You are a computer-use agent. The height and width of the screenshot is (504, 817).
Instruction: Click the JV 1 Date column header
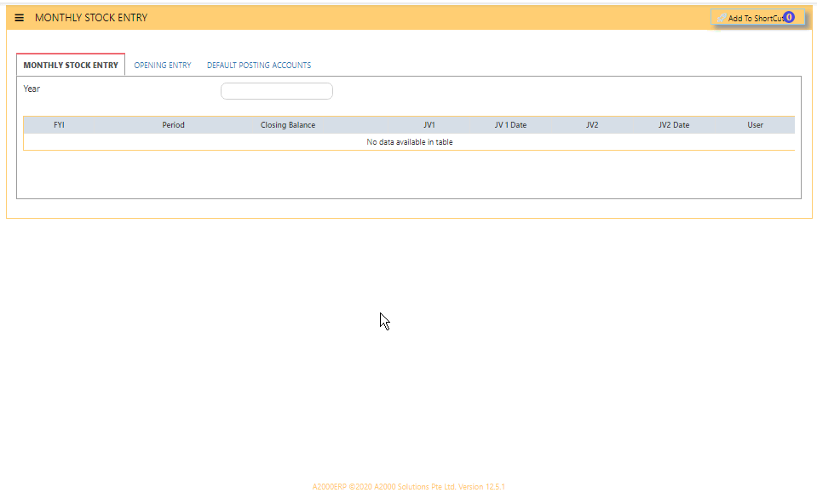(510, 125)
